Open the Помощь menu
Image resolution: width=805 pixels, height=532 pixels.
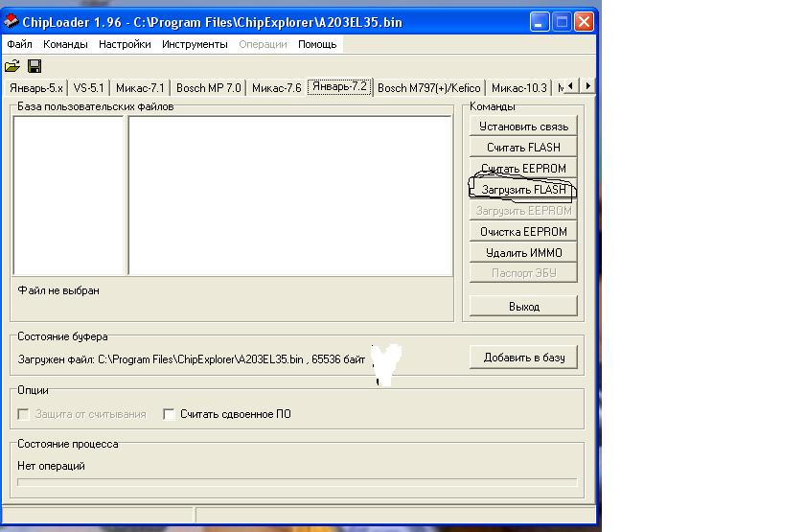click(317, 44)
